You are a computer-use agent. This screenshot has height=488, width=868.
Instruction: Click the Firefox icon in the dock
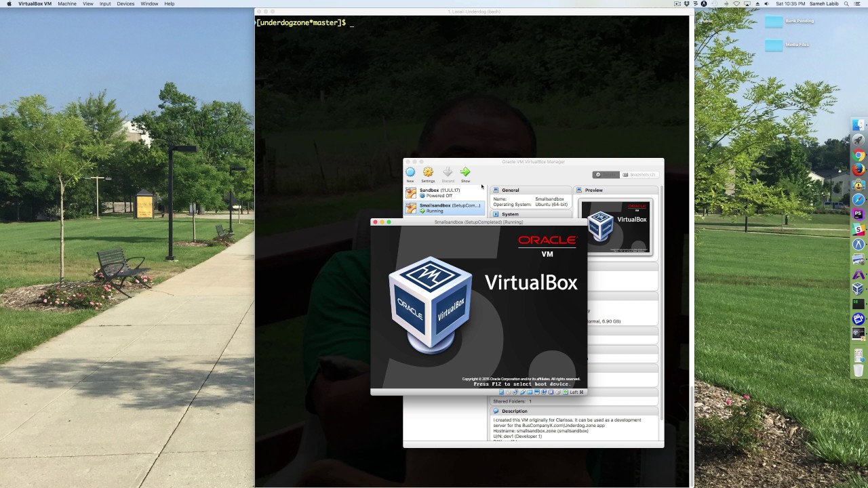pyautogui.click(x=859, y=169)
